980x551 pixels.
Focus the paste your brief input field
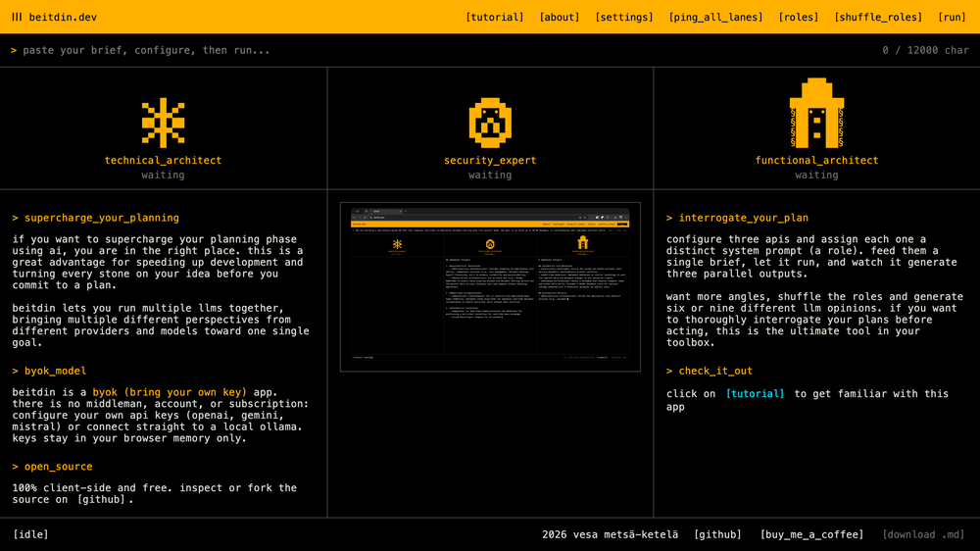click(x=437, y=50)
